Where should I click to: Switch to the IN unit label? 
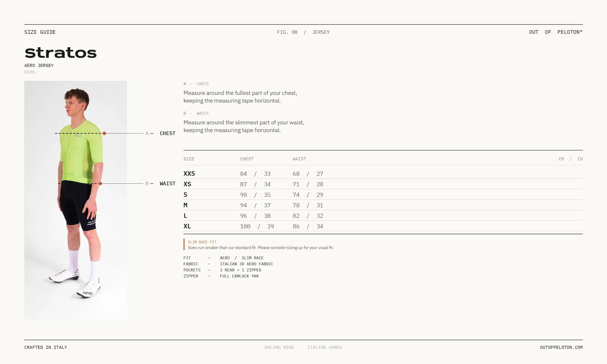pyautogui.click(x=580, y=159)
